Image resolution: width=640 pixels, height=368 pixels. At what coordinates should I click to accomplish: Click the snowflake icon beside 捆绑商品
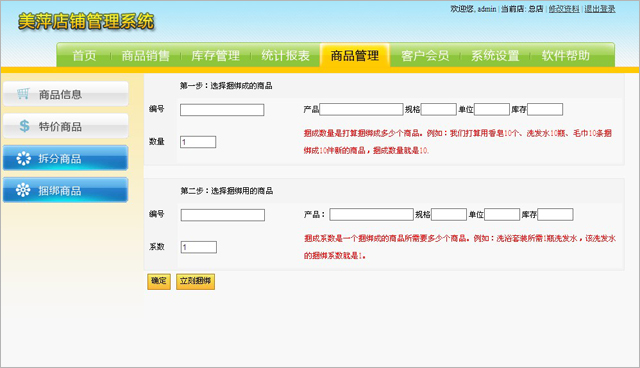pos(23,190)
